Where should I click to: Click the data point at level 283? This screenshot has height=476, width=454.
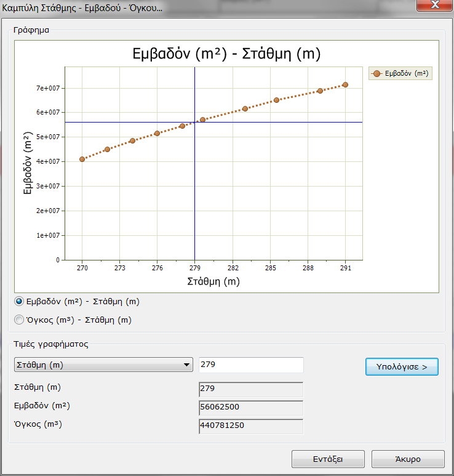[245, 108]
